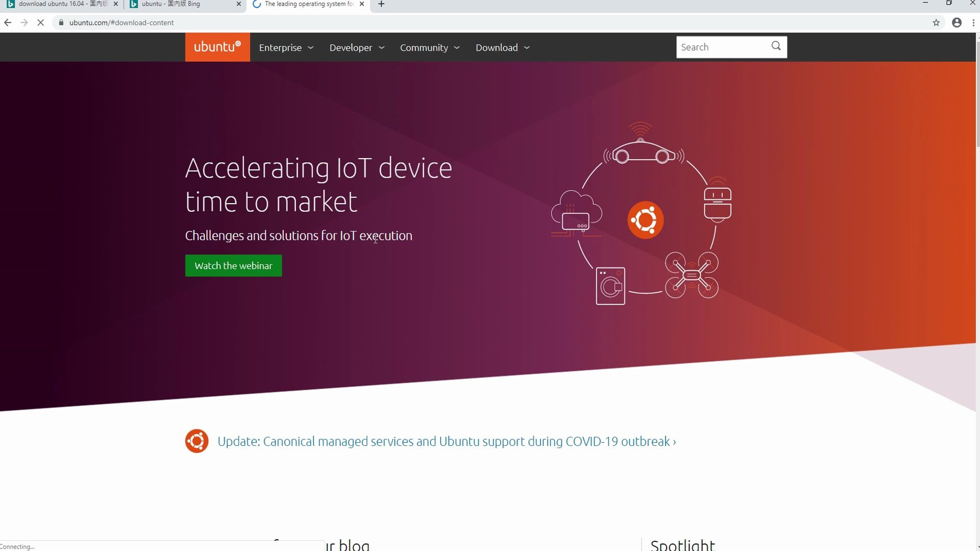Viewport: 980px width, 551px height.
Task: Open a new tab with plus button
Action: [381, 5]
